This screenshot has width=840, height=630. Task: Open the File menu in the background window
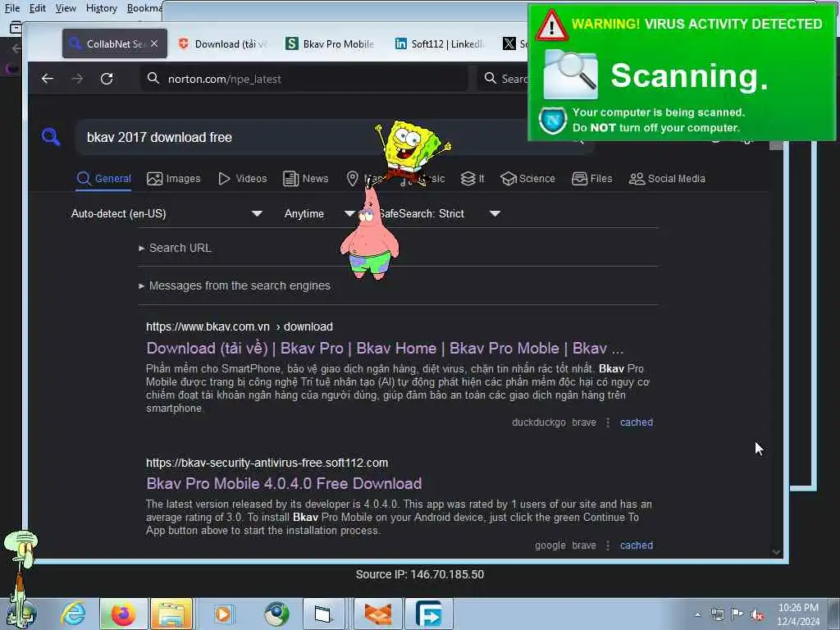(11, 8)
